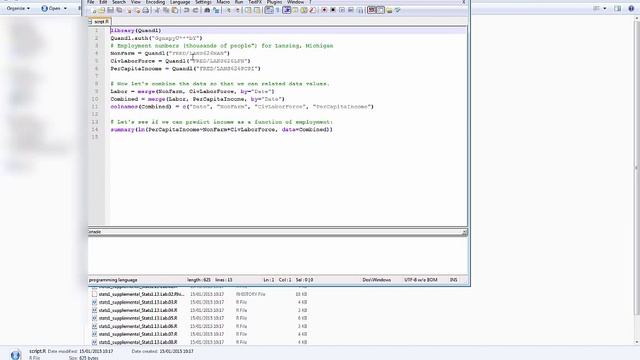640x360 pixels.
Task: Open the Search menu
Action: [119, 2]
